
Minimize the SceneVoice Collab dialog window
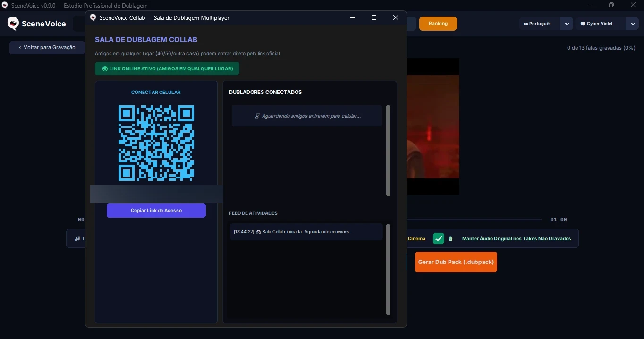click(x=353, y=17)
